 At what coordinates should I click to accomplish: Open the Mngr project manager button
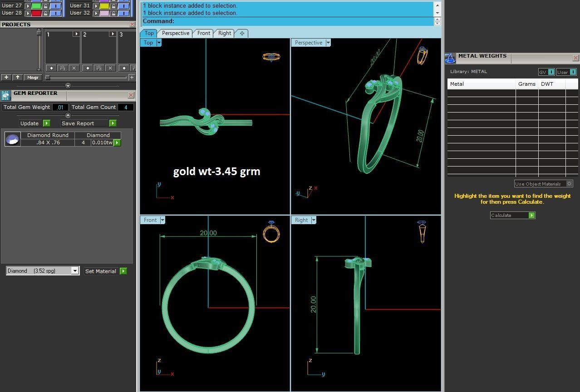click(x=33, y=78)
